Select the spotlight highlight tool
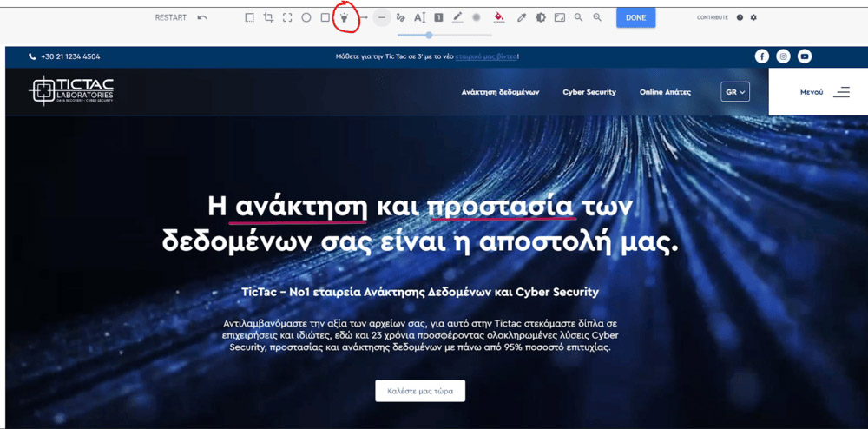The height and width of the screenshot is (429, 868). [x=344, y=17]
